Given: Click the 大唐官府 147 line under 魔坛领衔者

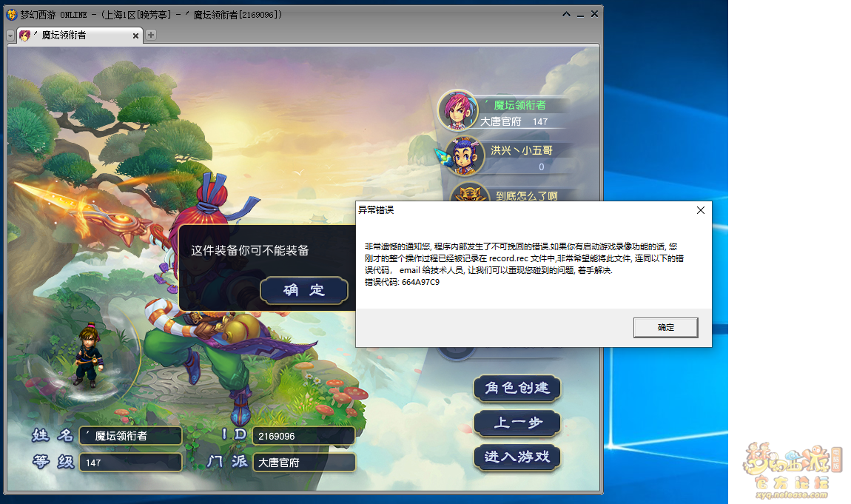Looking at the screenshot, I should pos(514,121).
